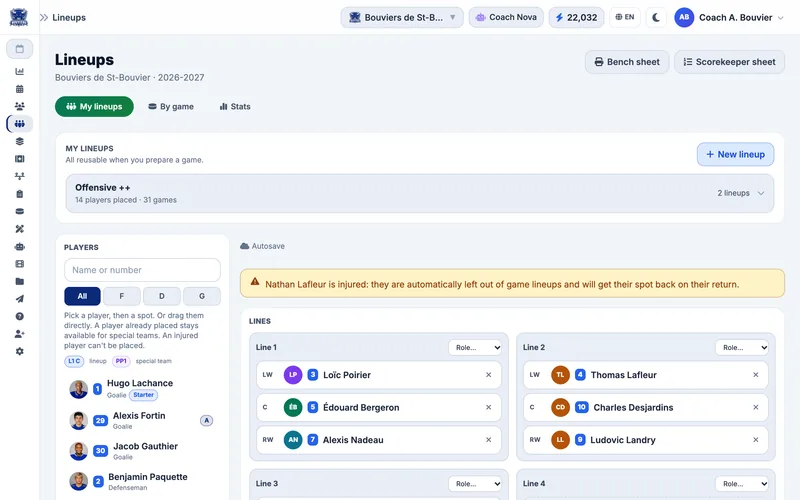Open the Line 1 Role dropdown

[x=475, y=347]
